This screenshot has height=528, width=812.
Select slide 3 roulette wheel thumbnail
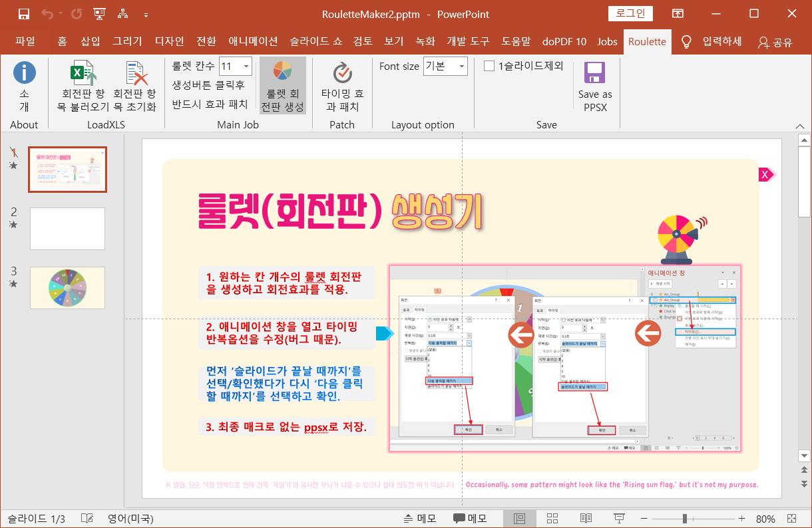coord(67,287)
